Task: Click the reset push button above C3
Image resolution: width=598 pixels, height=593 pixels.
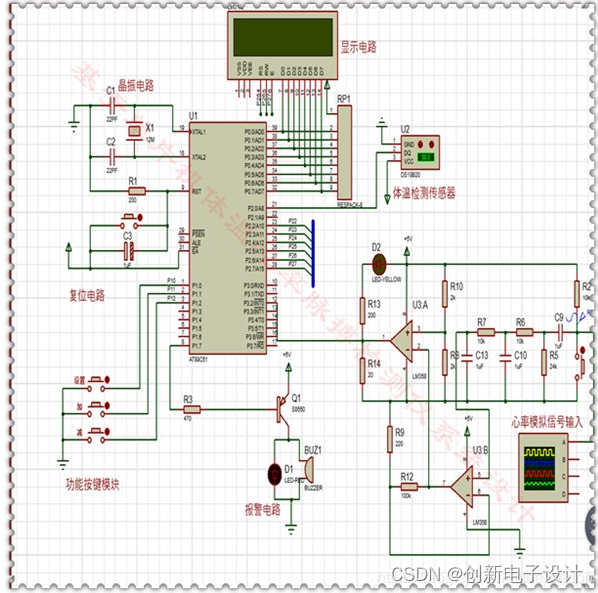Action: [x=130, y=222]
